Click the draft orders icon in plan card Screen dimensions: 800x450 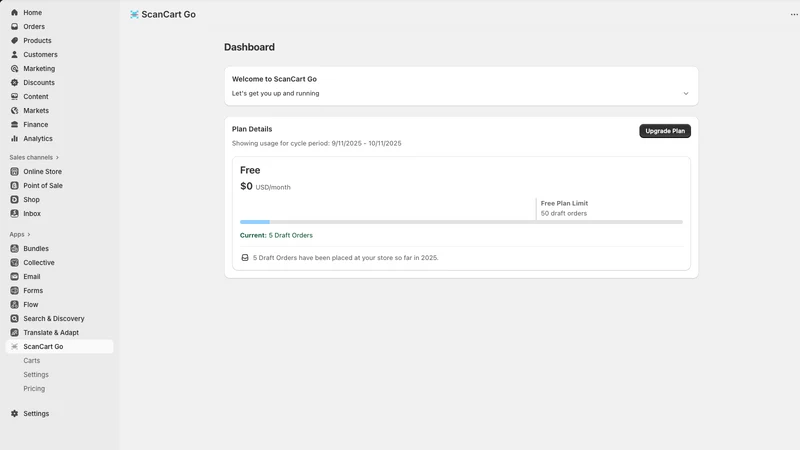245,258
